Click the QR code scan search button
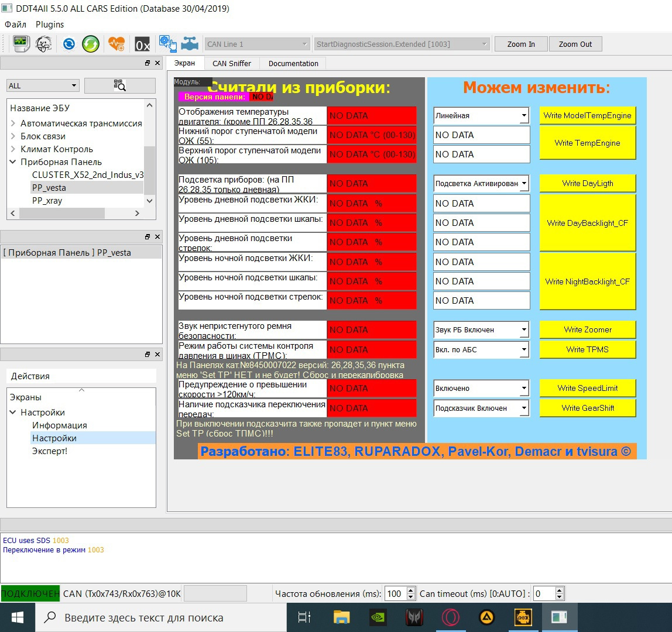This screenshot has height=632, width=672. click(x=120, y=85)
